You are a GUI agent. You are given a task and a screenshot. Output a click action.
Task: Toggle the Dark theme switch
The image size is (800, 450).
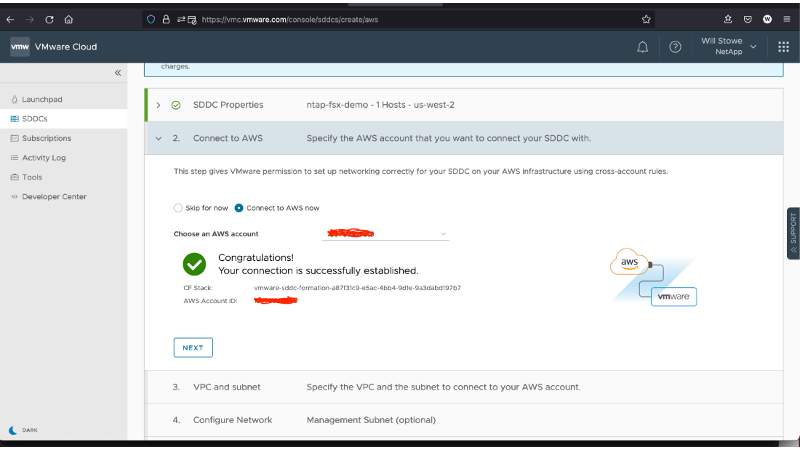point(13,430)
